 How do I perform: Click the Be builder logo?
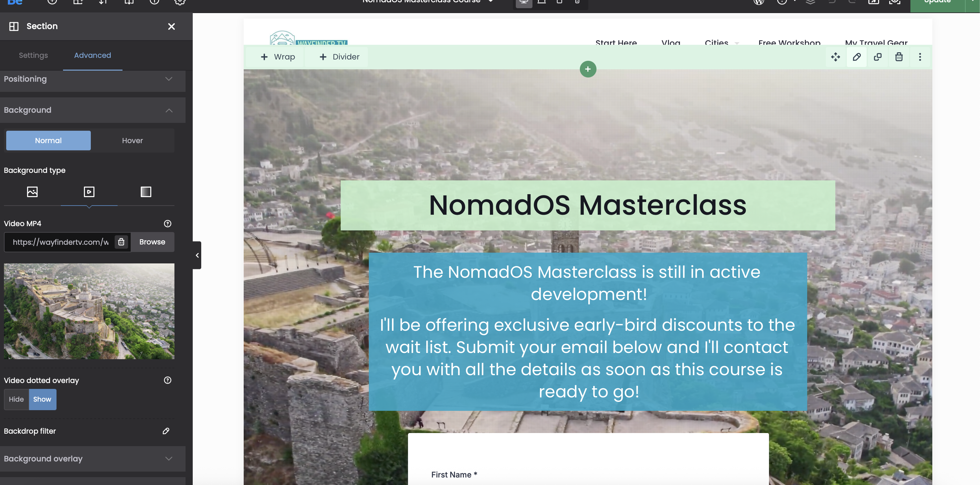[x=15, y=2]
